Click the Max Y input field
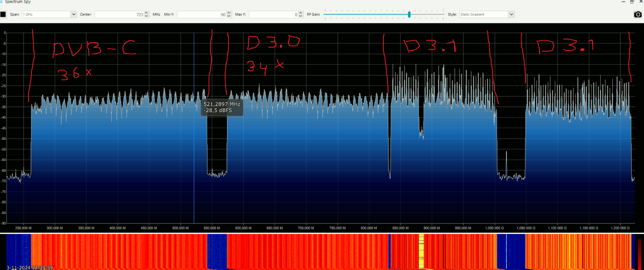Screen dimensions: 644x270 (274, 14)
